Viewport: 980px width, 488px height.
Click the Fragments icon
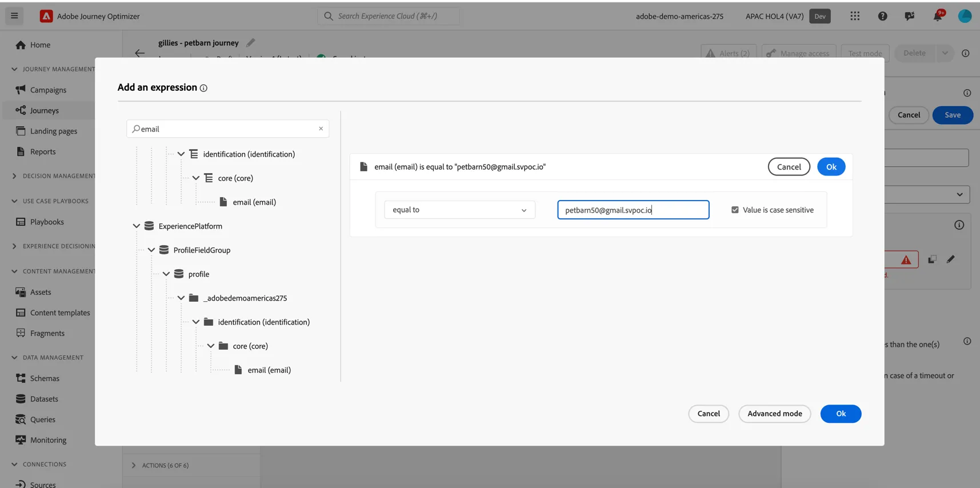pos(21,333)
